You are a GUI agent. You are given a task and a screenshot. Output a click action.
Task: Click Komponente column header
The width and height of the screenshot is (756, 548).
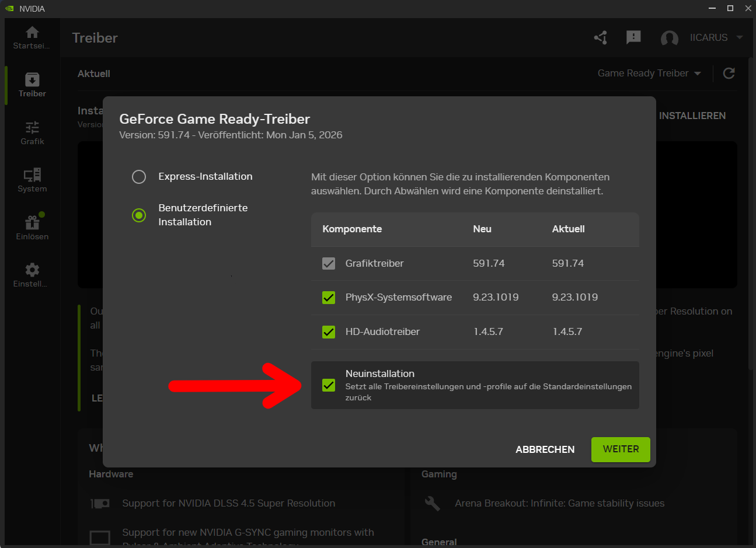(x=352, y=229)
